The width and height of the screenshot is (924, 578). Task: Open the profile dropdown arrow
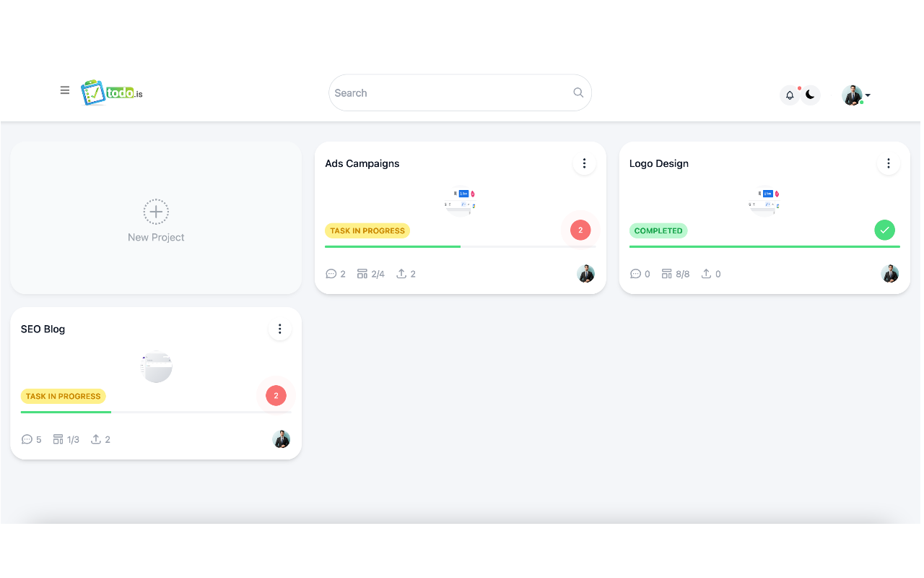[868, 95]
